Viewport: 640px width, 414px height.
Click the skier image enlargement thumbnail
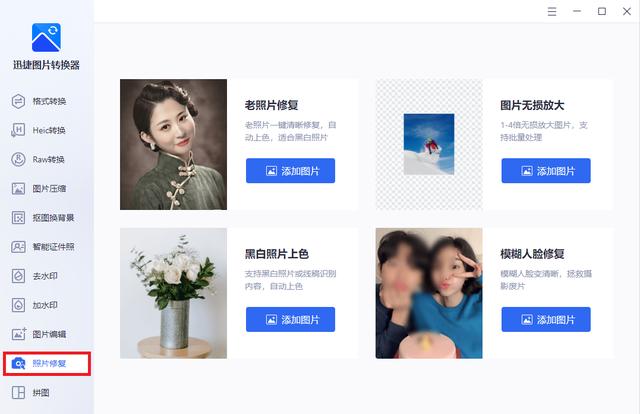click(x=429, y=145)
